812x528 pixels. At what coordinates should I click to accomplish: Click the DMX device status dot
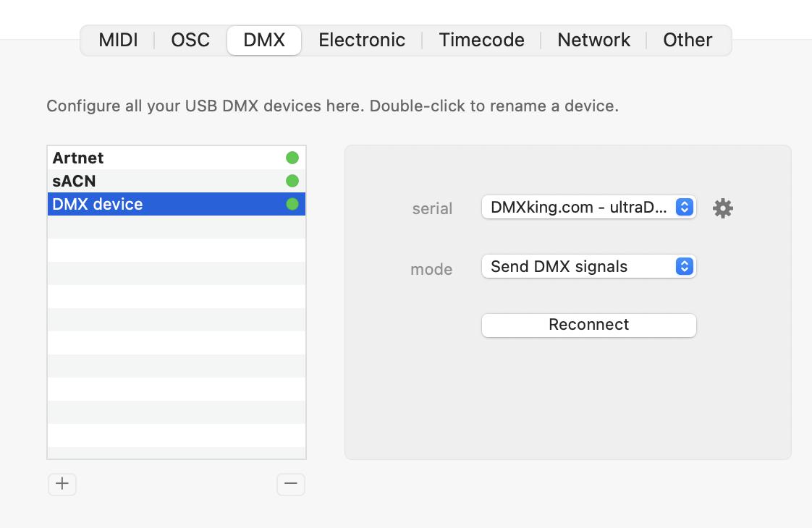[x=292, y=204]
